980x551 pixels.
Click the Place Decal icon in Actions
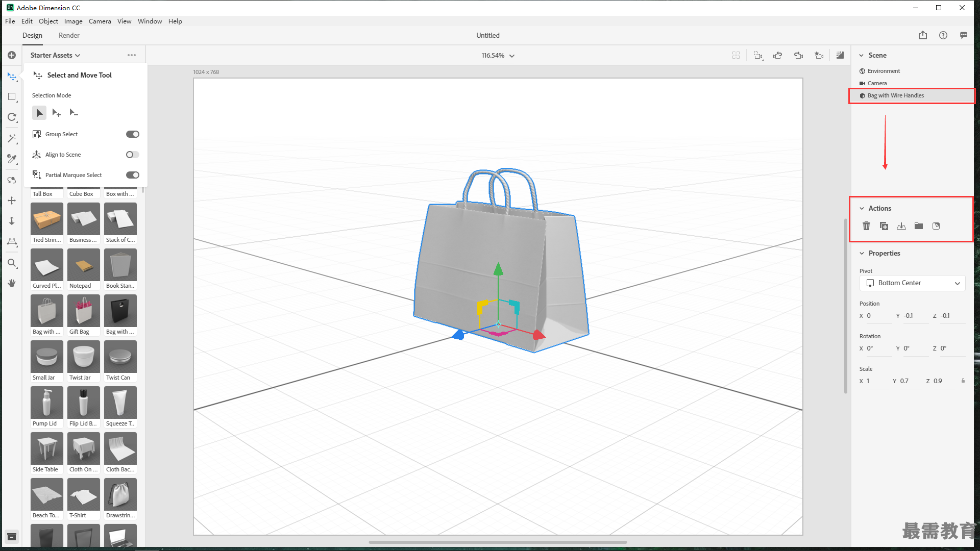pos(936,226)
